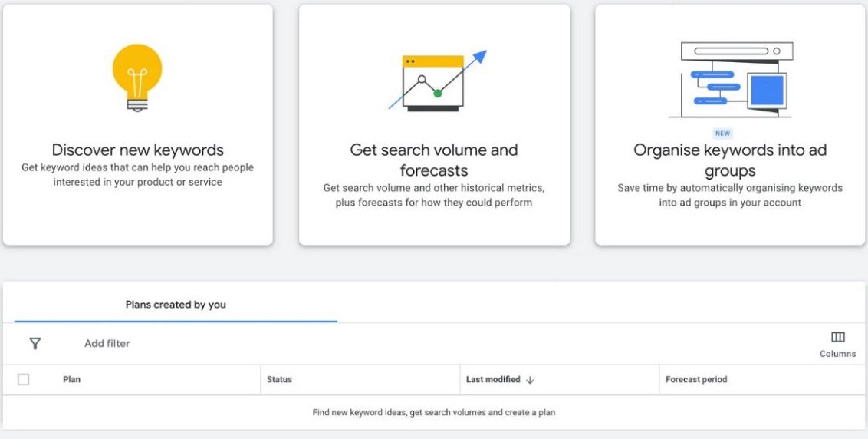
Task: Click the NEW badge above Organise keywords
Action: (722, 134)
